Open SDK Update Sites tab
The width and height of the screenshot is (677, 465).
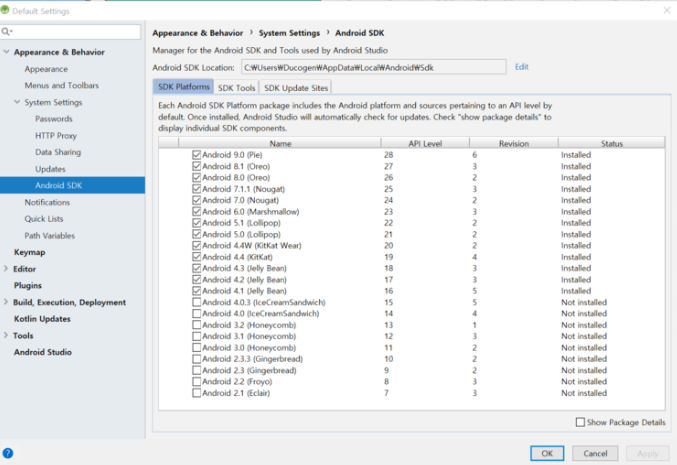coord(296,88)
